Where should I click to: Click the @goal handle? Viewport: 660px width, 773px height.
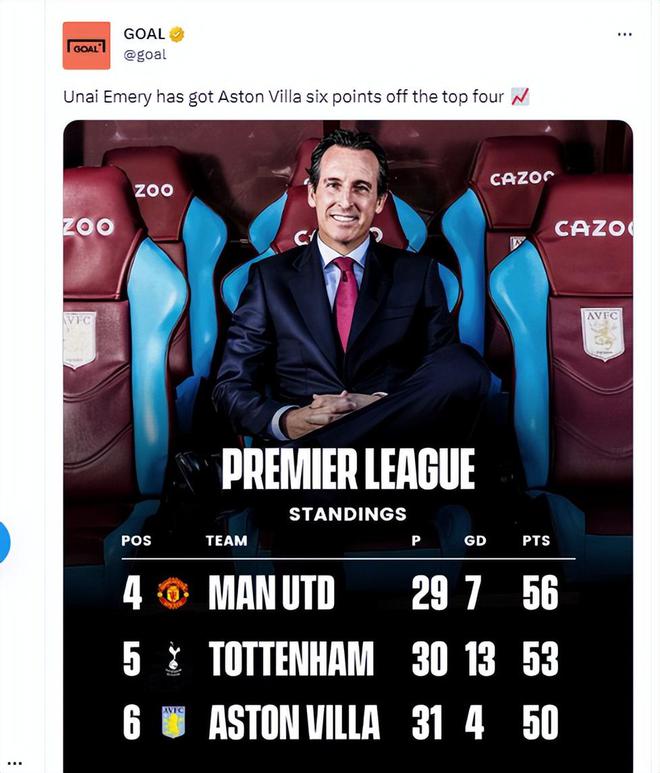145,55
